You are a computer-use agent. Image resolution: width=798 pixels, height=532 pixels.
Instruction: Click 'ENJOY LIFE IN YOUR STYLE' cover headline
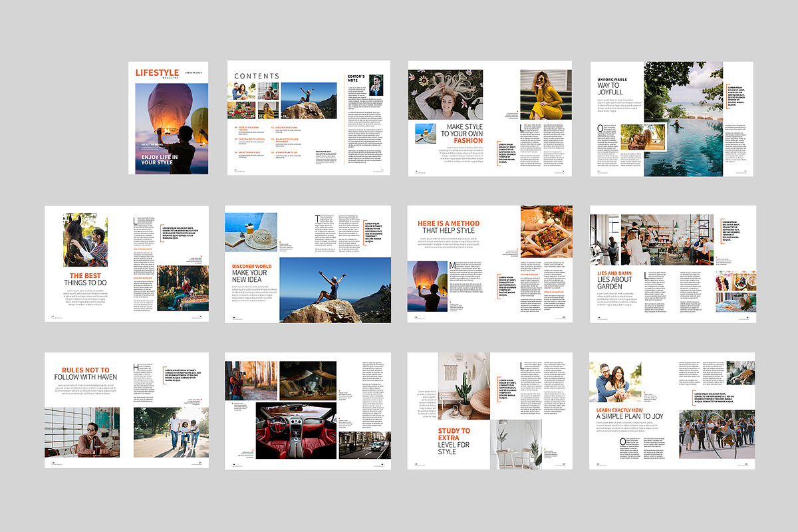click(x=159, y=159)
